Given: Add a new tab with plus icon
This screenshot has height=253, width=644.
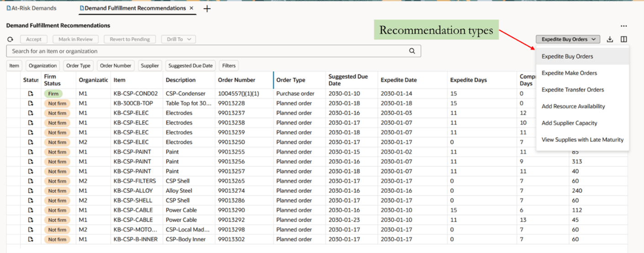Looking at the screenshot, I should pos(207,9).
